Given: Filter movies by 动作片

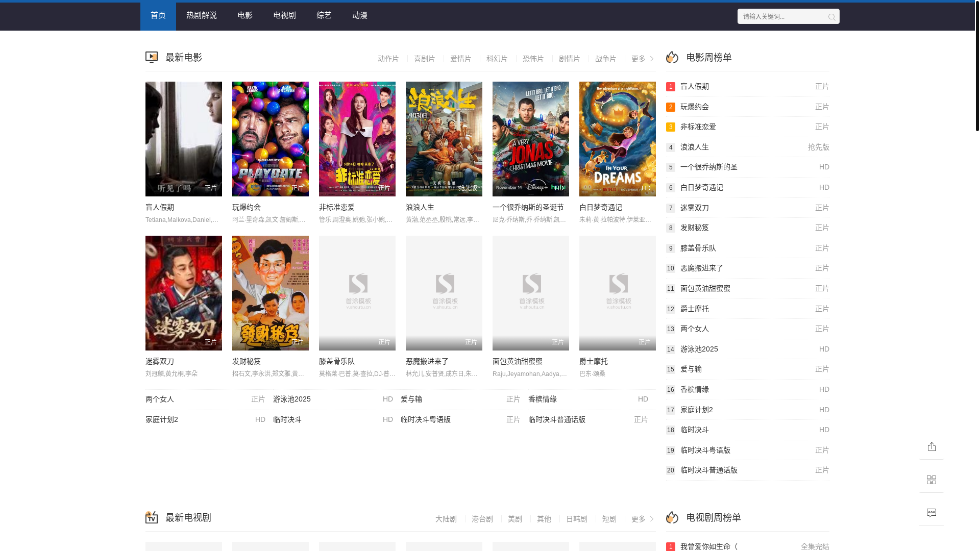Looking at the screenshot, I should (388, 59).
